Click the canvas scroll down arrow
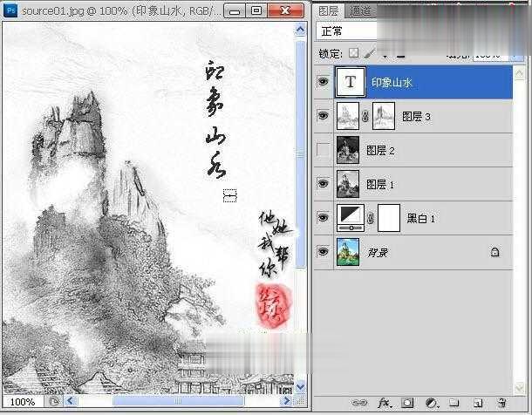Screen dimensions: 532x415 [300, 386]
